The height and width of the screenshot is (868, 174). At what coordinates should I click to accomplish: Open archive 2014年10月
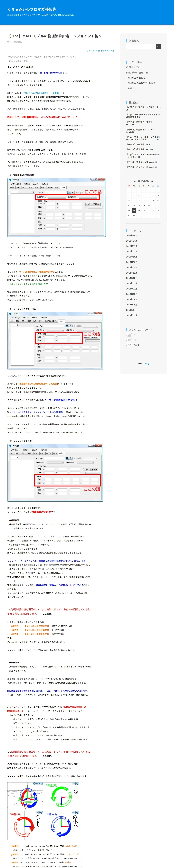point(132,278)
